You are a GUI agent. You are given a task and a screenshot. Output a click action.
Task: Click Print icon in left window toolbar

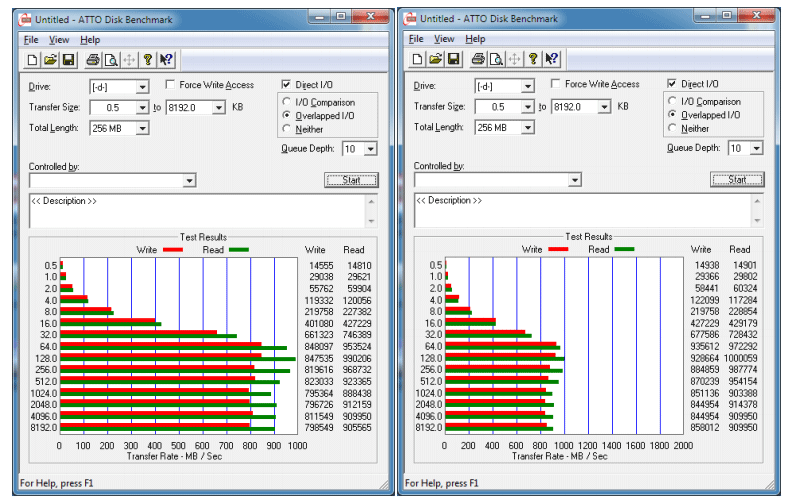(x=92, y=60)
